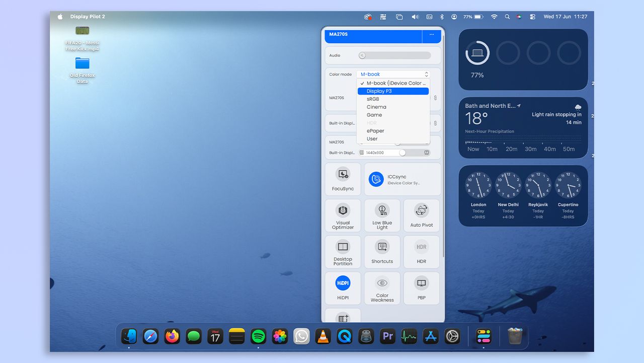Click the larger-resolution icon on Built-in Display slider
The image size is (644, 363).
(427, 153)
